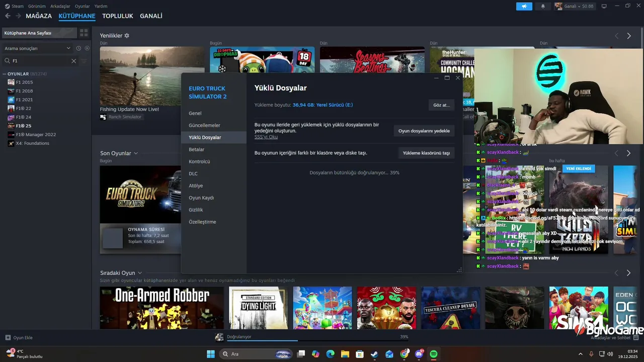
Task: Go to TOPLULUK tab
Action: 118,16
